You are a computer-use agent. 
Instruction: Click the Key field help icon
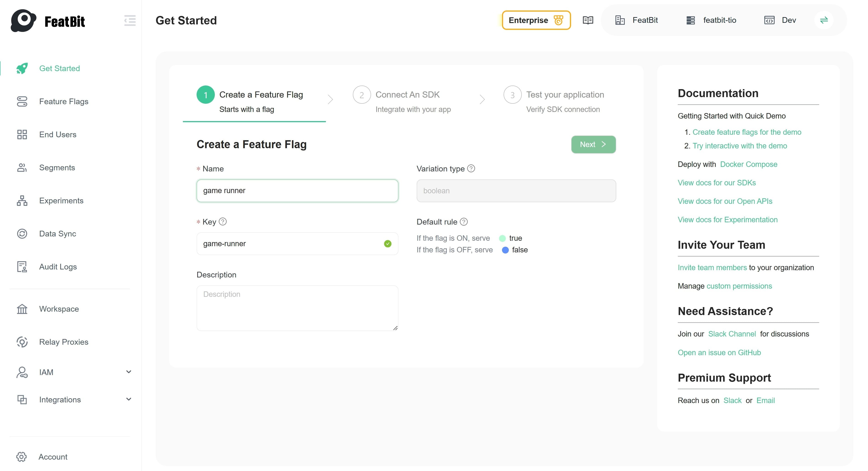point(223,222)
